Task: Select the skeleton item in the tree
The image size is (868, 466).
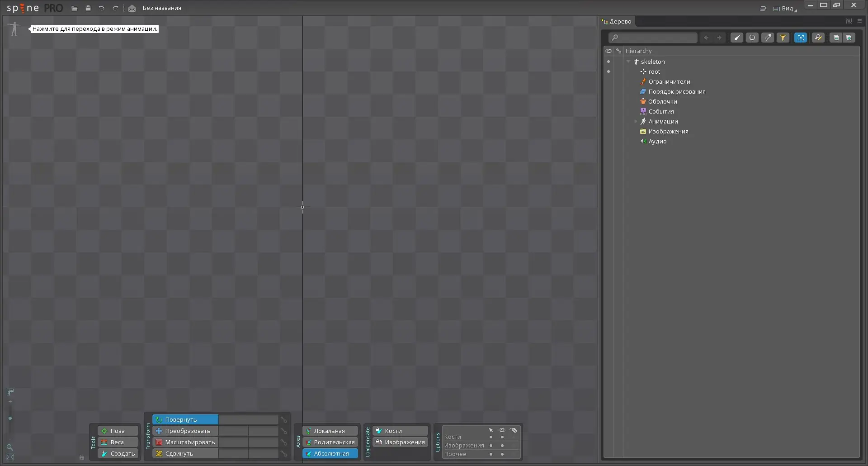Action: click(x=653, y=62)
